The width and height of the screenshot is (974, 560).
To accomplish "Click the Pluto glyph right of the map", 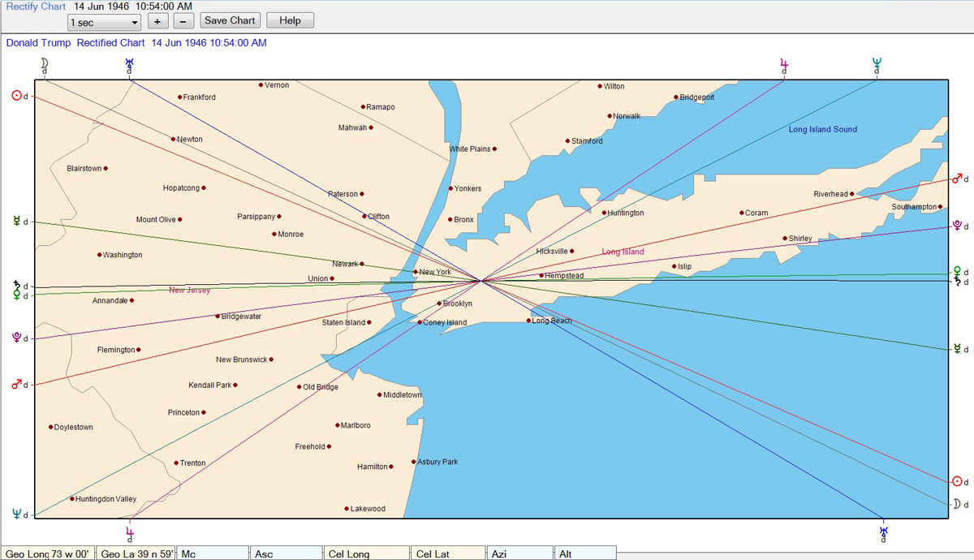I will 957,224.
